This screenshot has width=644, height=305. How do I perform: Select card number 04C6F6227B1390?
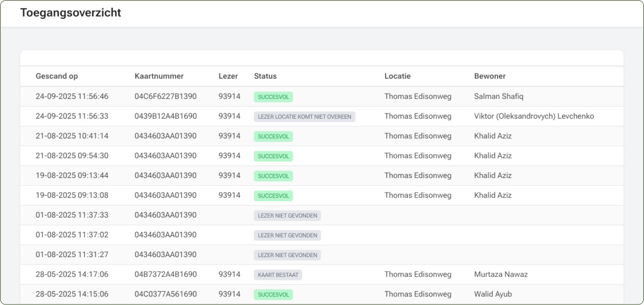tap(166, 96)
